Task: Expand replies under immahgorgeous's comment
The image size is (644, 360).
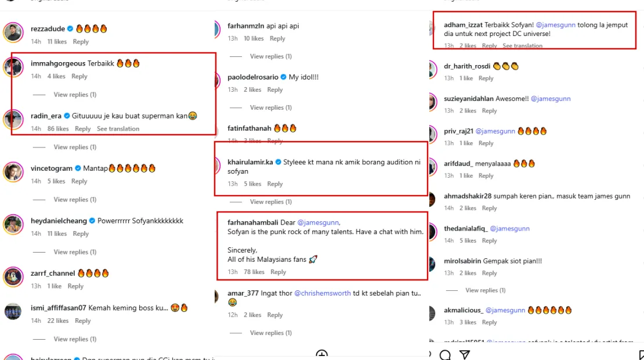Action: [75, 95]
